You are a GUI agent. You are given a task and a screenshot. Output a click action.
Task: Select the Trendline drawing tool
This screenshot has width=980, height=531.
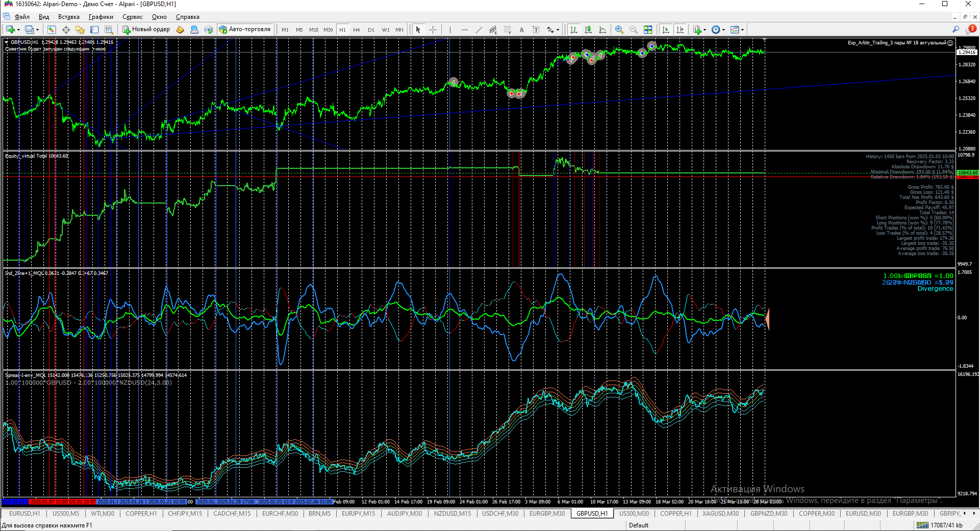(479, 30)
